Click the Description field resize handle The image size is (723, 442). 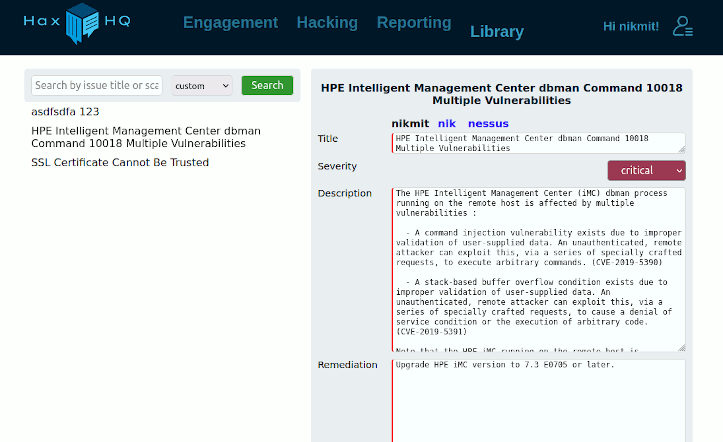tap(682, 348)
